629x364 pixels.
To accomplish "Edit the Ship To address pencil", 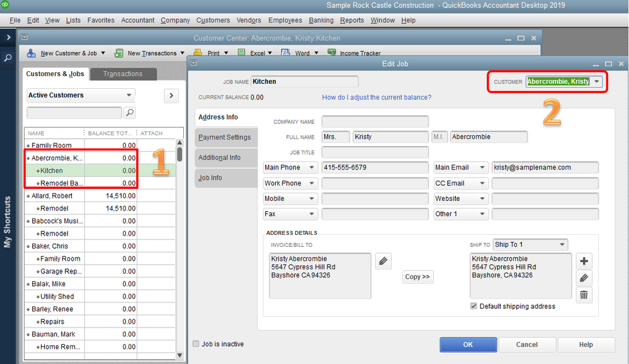I will click(x=584, y=278).
